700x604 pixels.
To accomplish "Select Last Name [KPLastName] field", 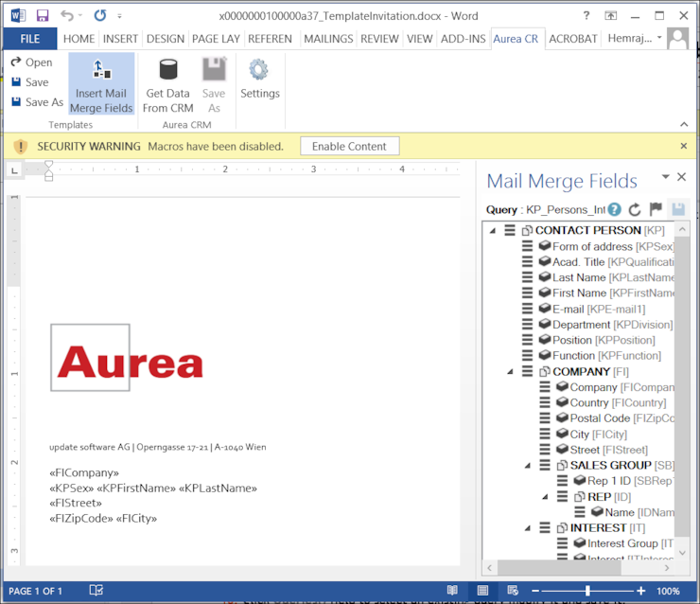I will pyautogui.click(x=613, y=278).
